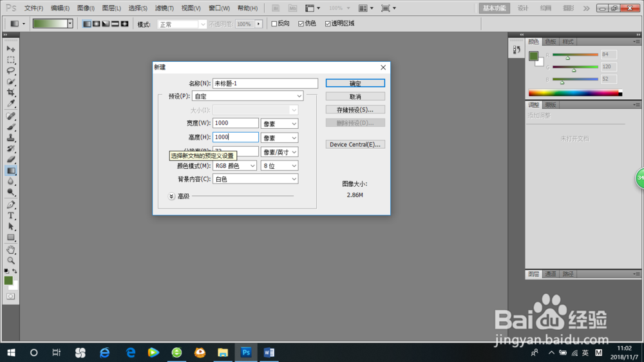
Task: Select the Dodge tool
Action: [11, 193]
